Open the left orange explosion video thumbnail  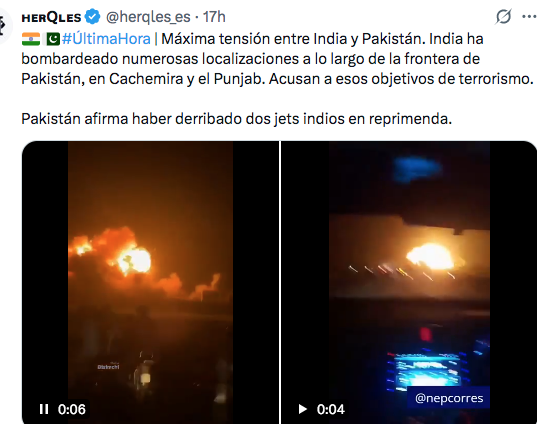(151, 282)
